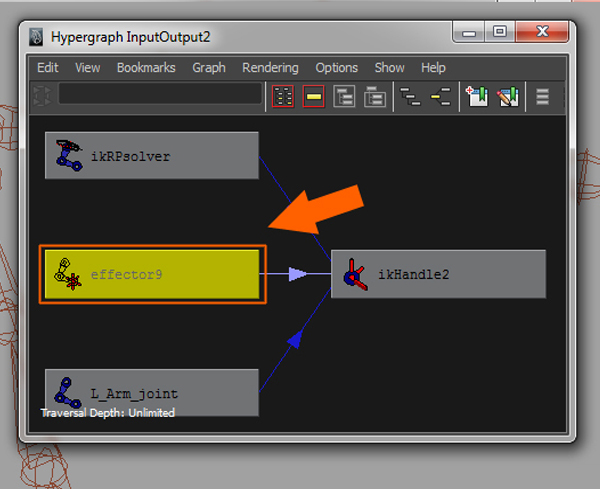Open the Help menu
Viewport: 600px width, 489px height.
[433, 68]
